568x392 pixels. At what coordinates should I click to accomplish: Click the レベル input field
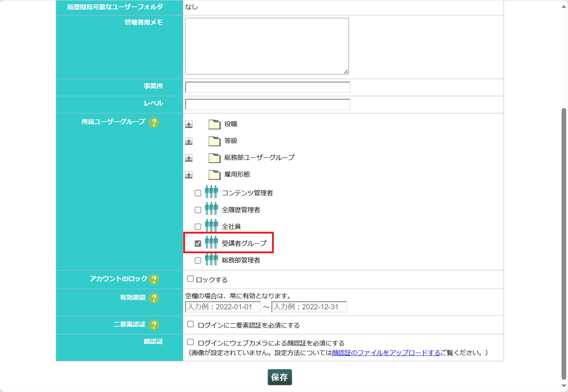coord(267,104)
